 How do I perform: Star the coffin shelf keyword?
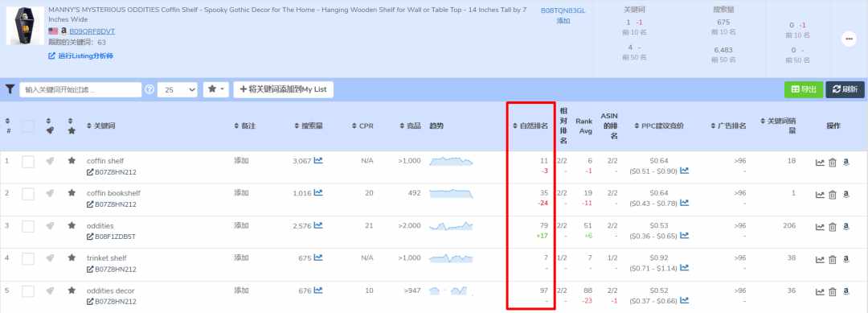tap(72, 161)
